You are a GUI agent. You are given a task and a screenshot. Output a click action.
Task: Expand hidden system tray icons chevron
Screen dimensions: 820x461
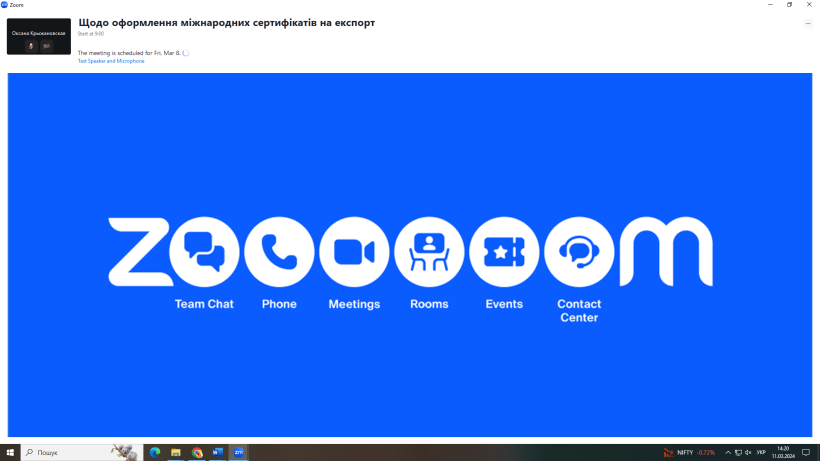pyautogui.click(x=727, y=453)
